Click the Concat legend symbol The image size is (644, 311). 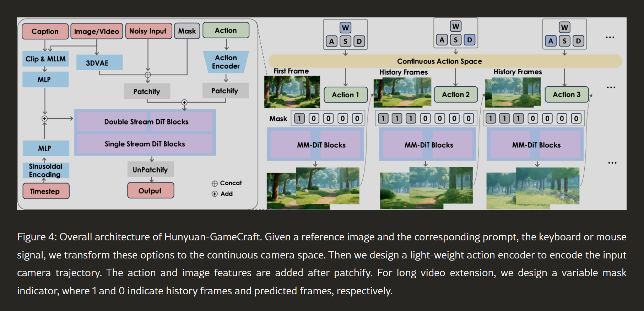point(215,184)
